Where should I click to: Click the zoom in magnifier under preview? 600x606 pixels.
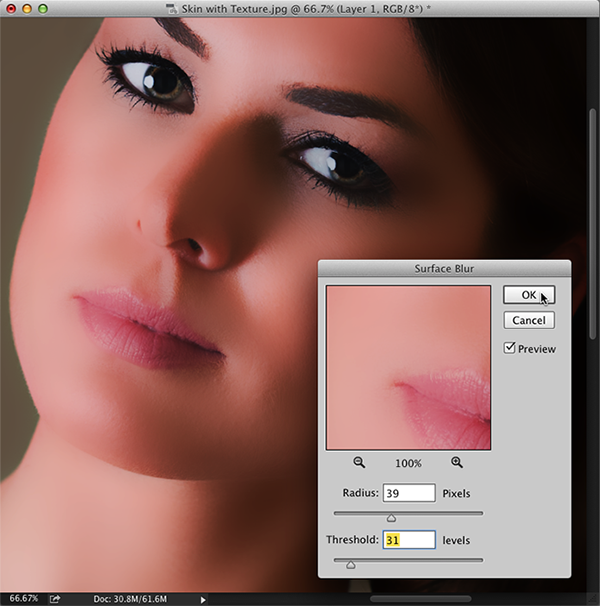coord(457,462)
